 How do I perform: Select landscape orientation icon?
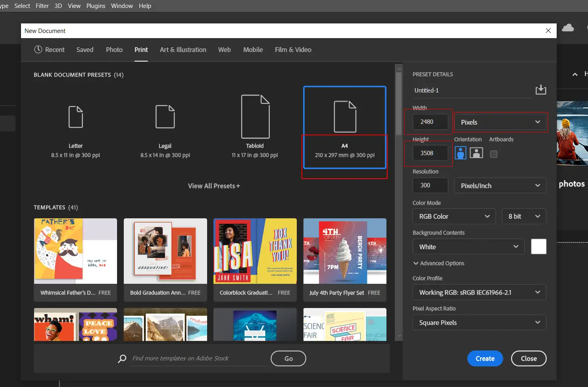tap(476, 153)
